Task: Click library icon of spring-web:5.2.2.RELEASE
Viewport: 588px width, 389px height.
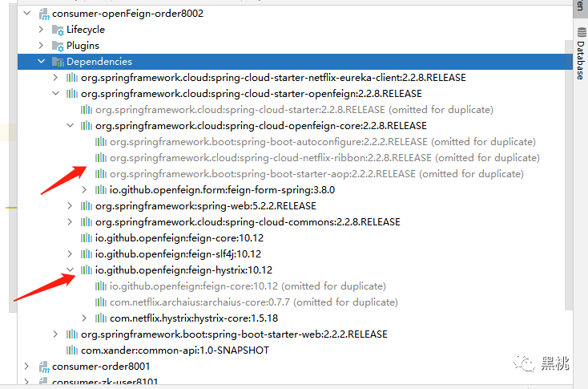Action: point(87,206)
